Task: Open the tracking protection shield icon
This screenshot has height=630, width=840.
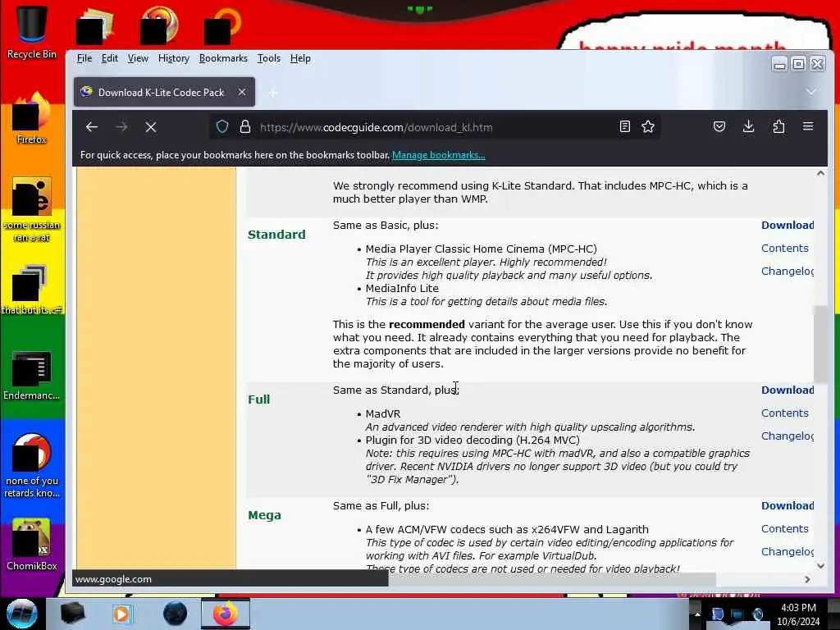Action: pos(221,127)
